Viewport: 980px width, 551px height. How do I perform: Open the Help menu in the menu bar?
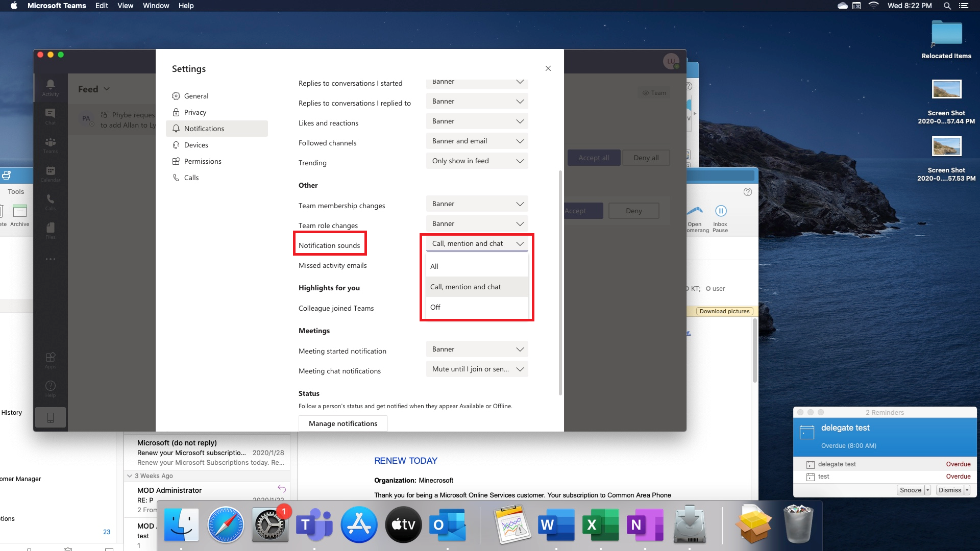[186, 6]
